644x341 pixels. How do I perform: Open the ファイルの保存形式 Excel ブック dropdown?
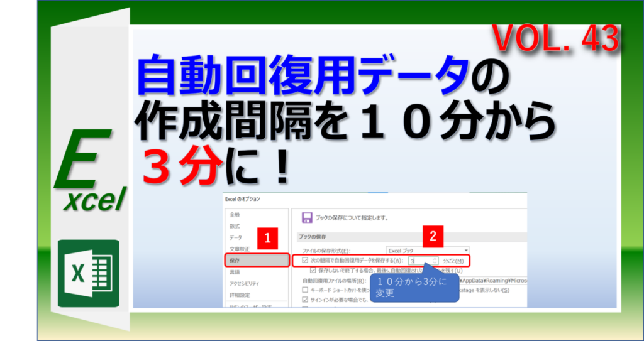click(x=428, y=251)
